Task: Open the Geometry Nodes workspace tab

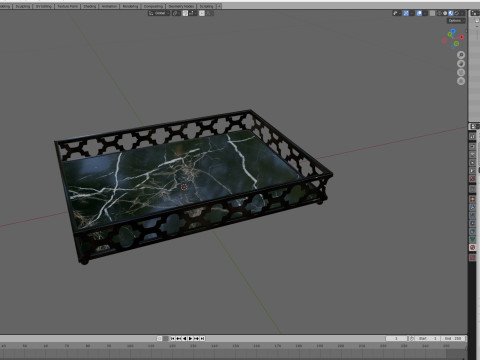Action: point(182,6)
